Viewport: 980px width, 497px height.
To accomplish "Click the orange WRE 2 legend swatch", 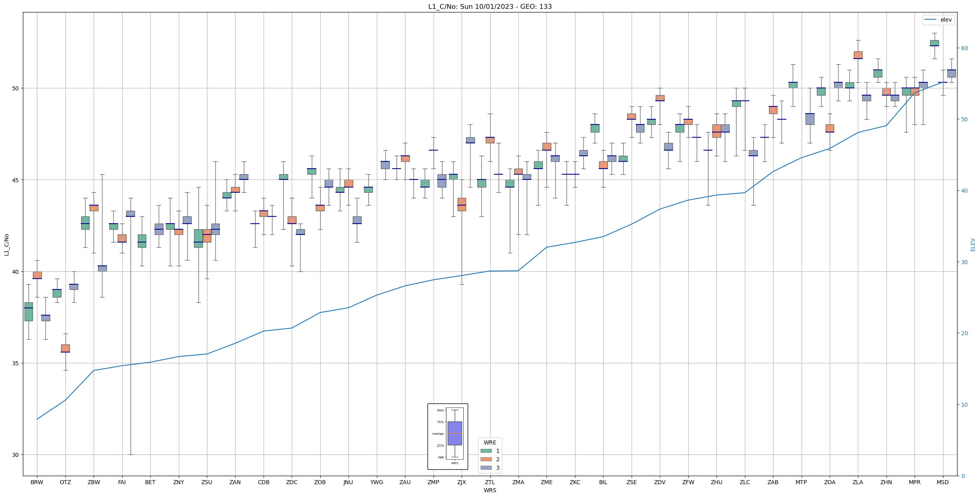I will (x=486, y=459).
